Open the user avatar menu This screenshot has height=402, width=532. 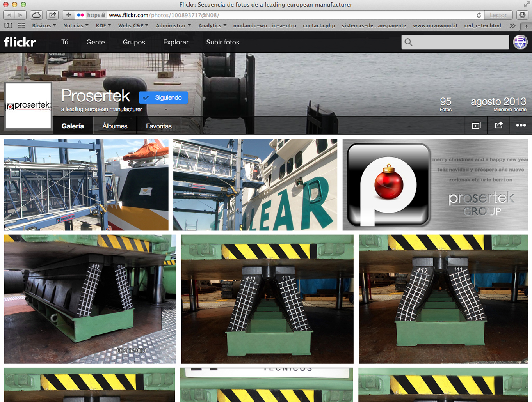point(520,42)
